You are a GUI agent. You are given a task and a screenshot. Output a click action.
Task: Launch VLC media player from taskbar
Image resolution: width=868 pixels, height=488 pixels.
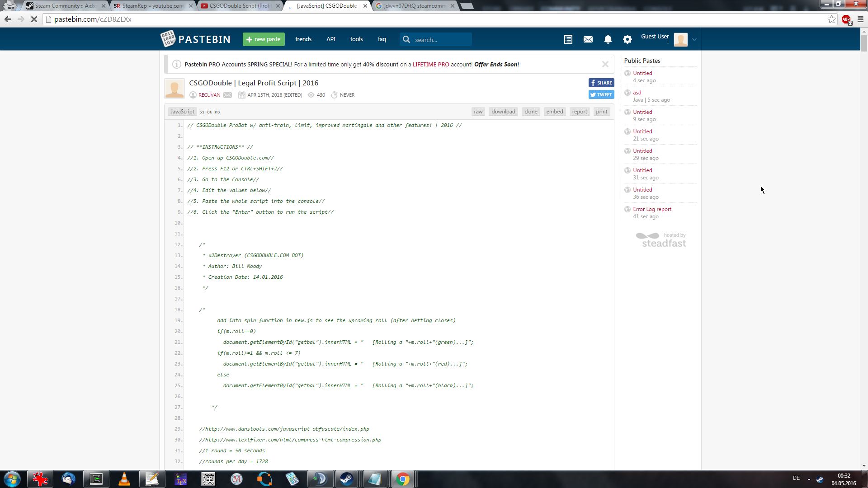coord(124,479)
